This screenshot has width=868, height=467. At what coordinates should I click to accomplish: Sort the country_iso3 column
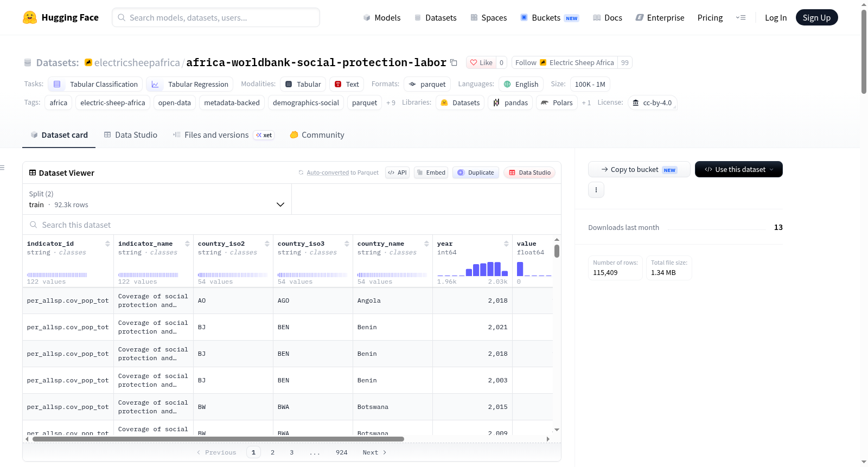coord(347,244)
